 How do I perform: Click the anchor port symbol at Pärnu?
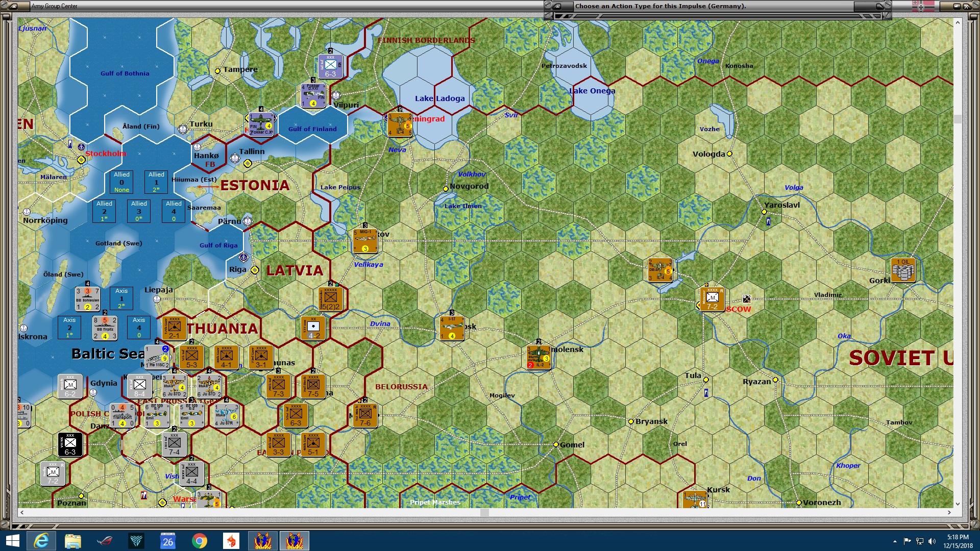[x=248, y=221]
